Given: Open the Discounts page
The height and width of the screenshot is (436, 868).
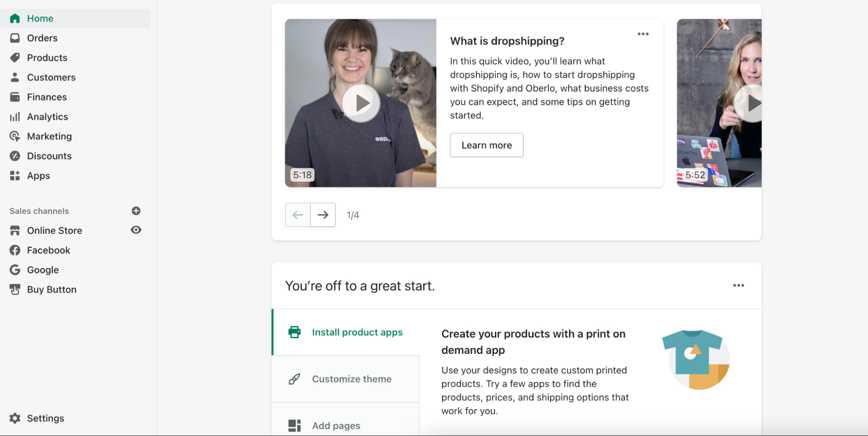Looking at the screenshot, I should click(x=49, y=156).
